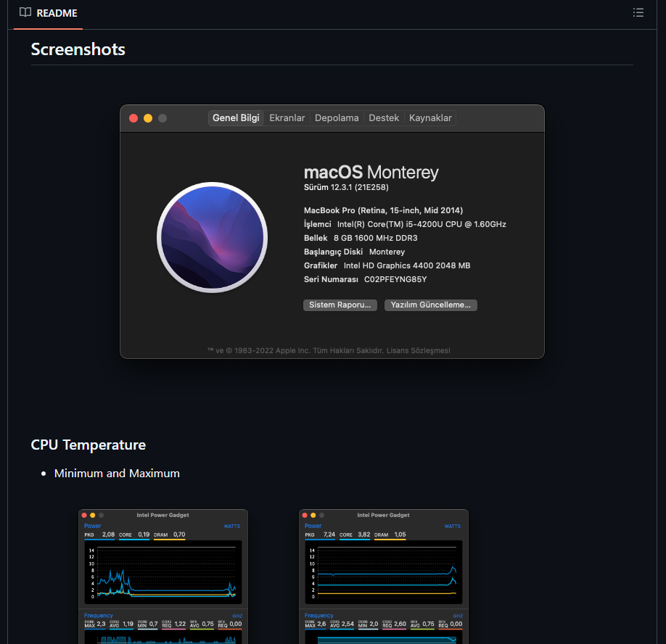The width and height of the screenshot is (666, 644).
Task: Open the Kaynaklar tab
Action: click(x=430, y=118)
